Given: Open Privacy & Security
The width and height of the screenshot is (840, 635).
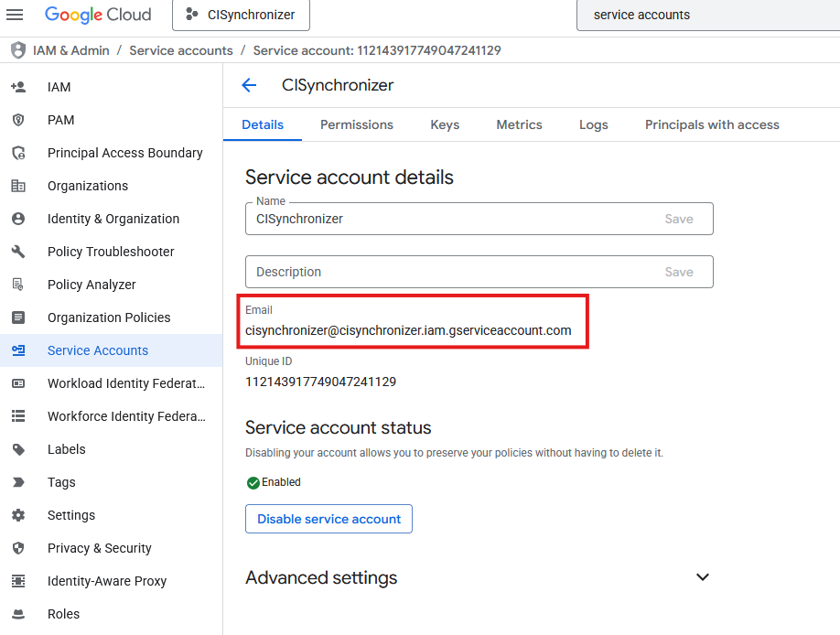Looking at the screenshot, I should (100, 548).
